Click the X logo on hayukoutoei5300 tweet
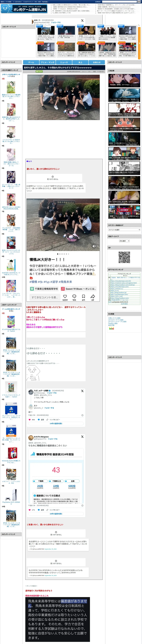Screen dimensions: 142x644 pyautogui.click(x=82, y=21)
